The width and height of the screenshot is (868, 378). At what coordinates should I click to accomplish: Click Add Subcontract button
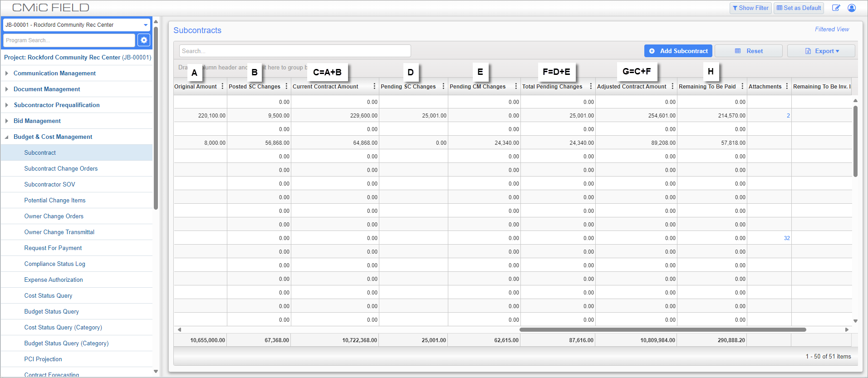678,51
